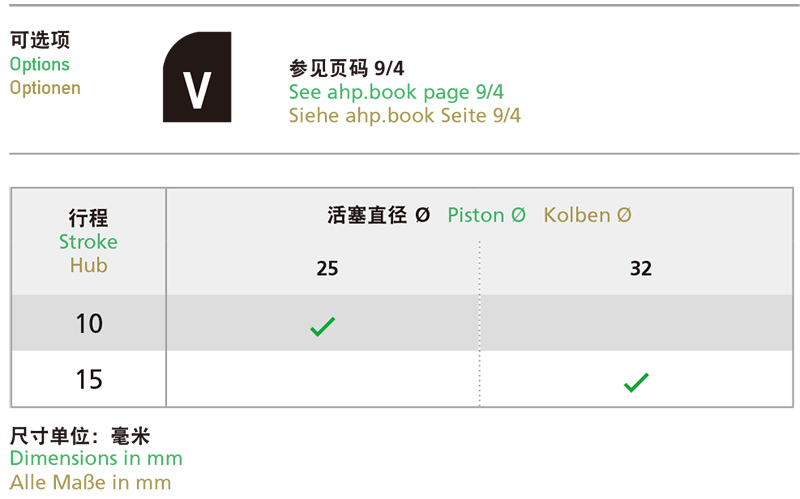
Task: Click the 活塞直径 Ø header label
Action: click(x=379, y=215)
